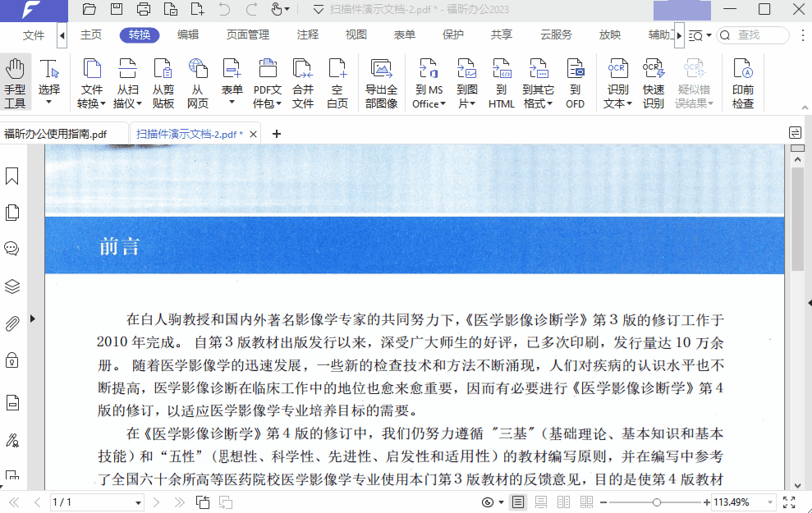Create PDF from 从网页 web page
The image size is (812, 513).
point(197,81)
